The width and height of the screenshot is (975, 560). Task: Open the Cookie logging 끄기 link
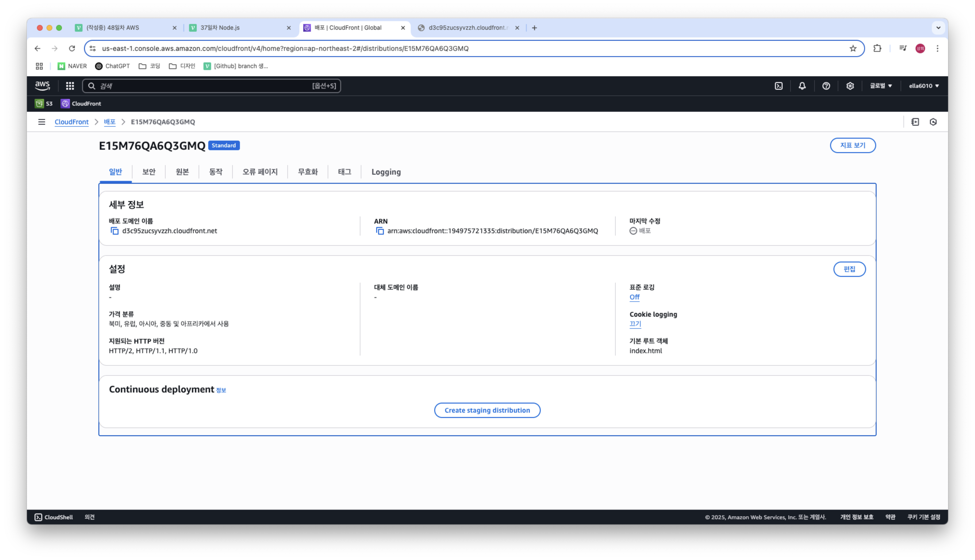tap(635, 324)
